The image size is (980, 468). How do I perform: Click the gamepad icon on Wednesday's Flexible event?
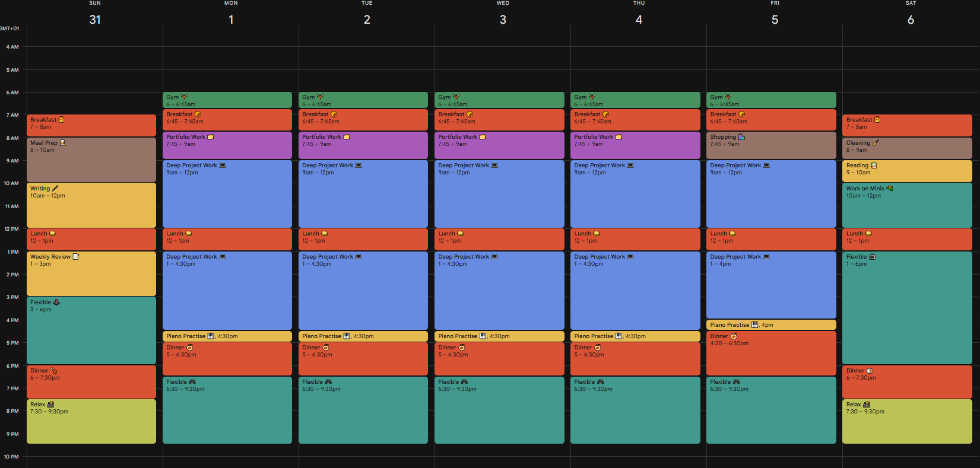[464, 382]
